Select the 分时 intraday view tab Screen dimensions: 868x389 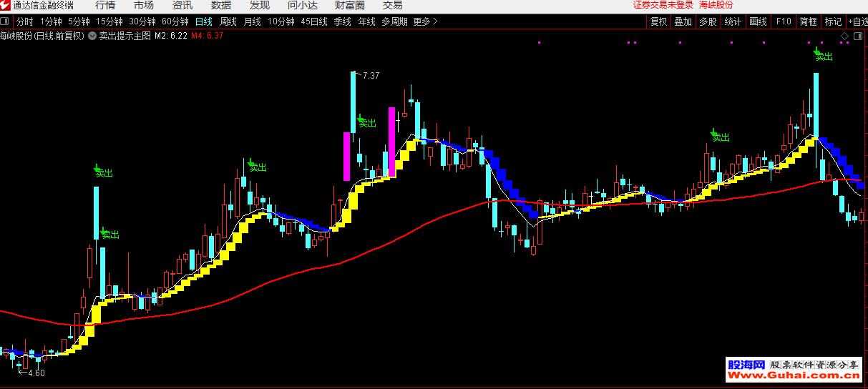pyautogui.click(x=24, y=21)
